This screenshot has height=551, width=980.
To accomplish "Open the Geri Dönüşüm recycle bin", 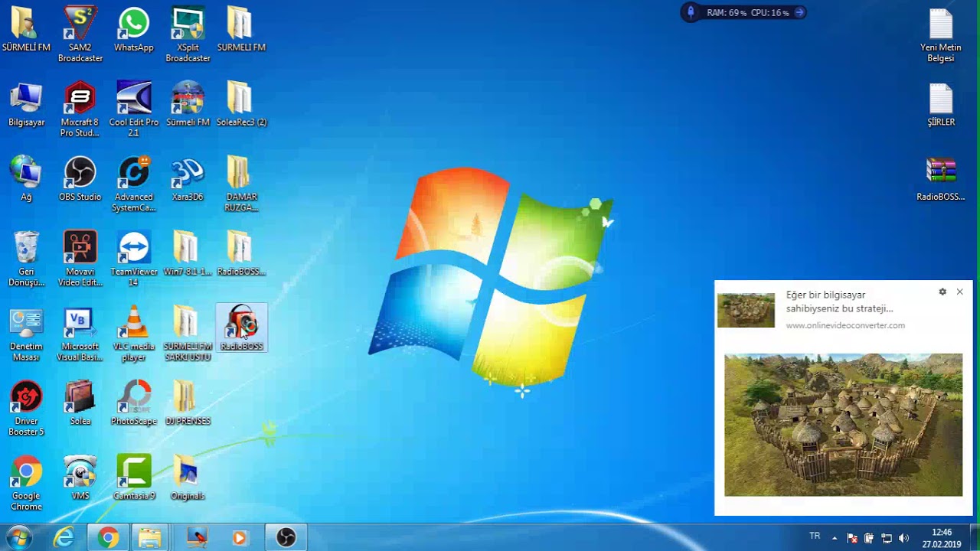I will click(26, 259).
